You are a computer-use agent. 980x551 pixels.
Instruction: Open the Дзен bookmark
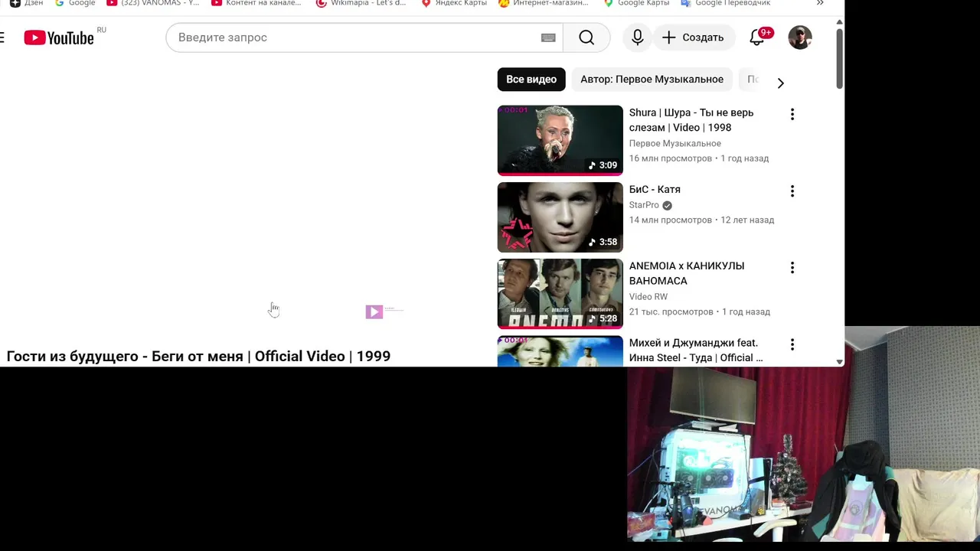(26, 3)
